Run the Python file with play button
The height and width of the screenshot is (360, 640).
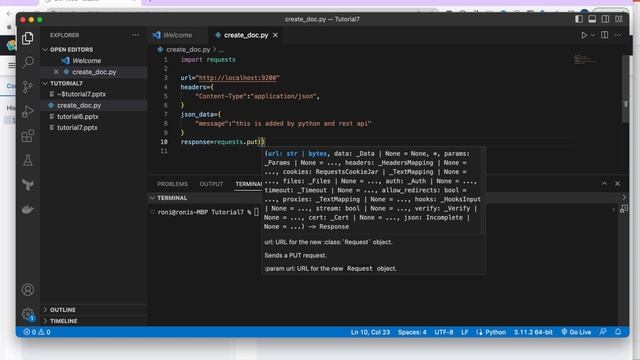[x=584, y=36]
